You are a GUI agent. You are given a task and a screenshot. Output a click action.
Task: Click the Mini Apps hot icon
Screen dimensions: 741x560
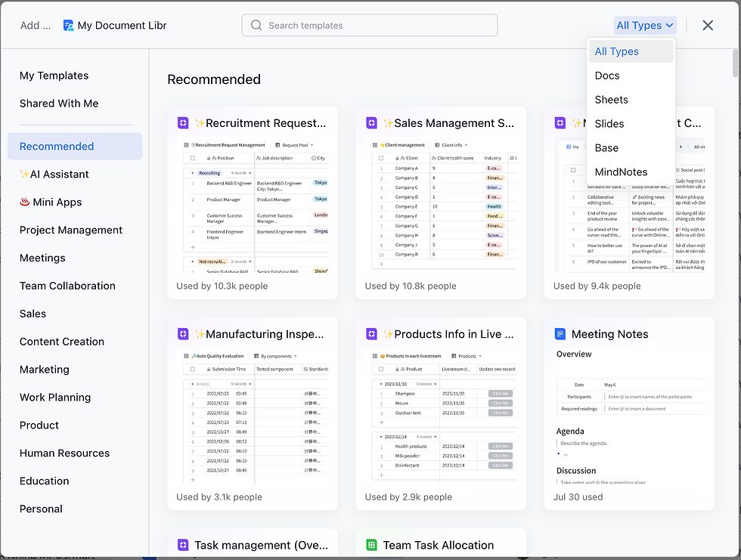point(24,202)
